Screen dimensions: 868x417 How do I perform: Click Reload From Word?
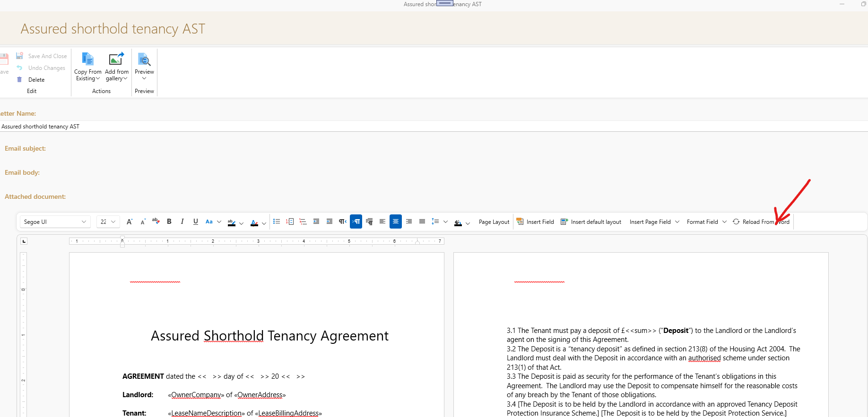(761, 222)
